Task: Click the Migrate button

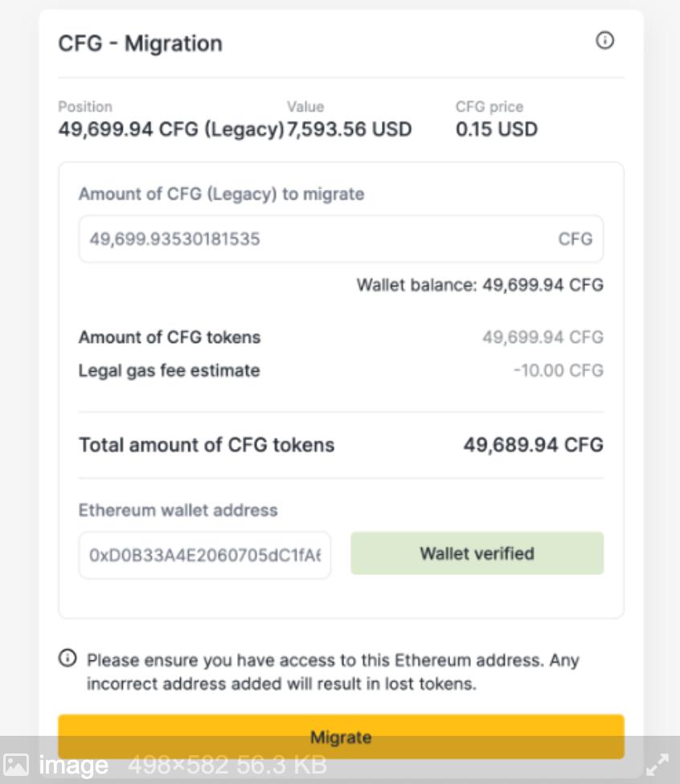Action: tap(341, 737)
